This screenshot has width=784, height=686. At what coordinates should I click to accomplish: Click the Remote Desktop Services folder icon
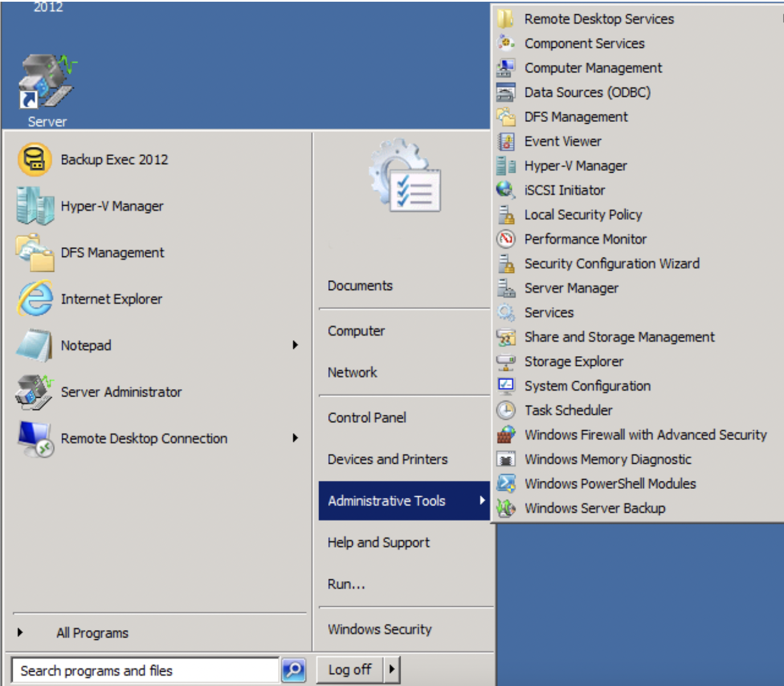click(x=505, y=19)
